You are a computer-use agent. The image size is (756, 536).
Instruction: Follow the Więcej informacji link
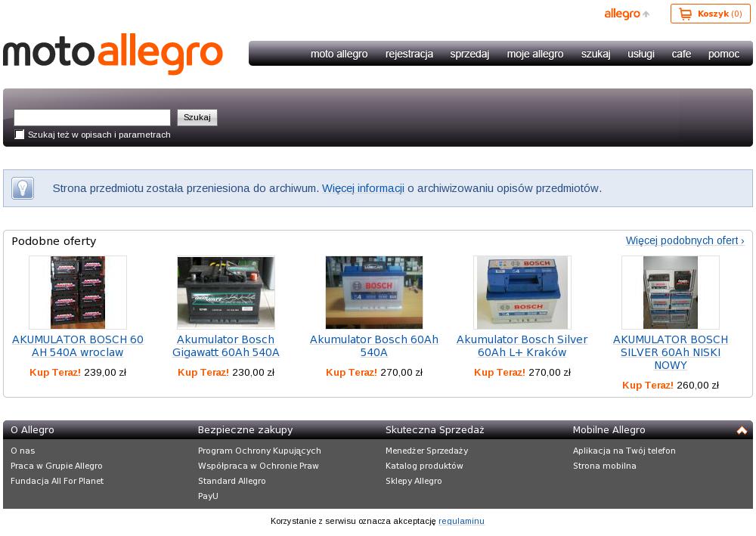coord(363,188)
